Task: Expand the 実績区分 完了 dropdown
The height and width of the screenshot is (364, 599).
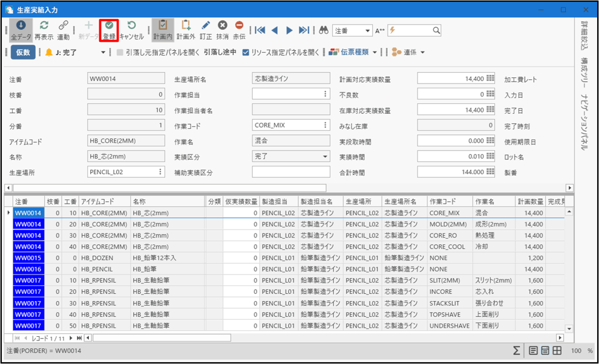Action: click(x=325, y=156)
